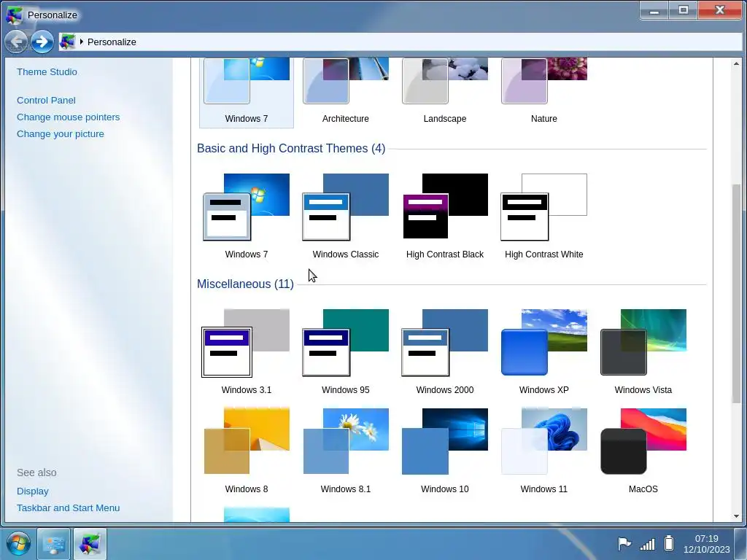Click the Personalize breadcrumb text
747x560 pixels.
point(112,42)
